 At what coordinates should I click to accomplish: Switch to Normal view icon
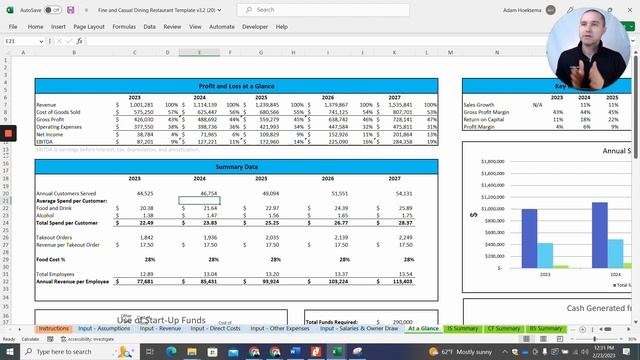(527, 339)
